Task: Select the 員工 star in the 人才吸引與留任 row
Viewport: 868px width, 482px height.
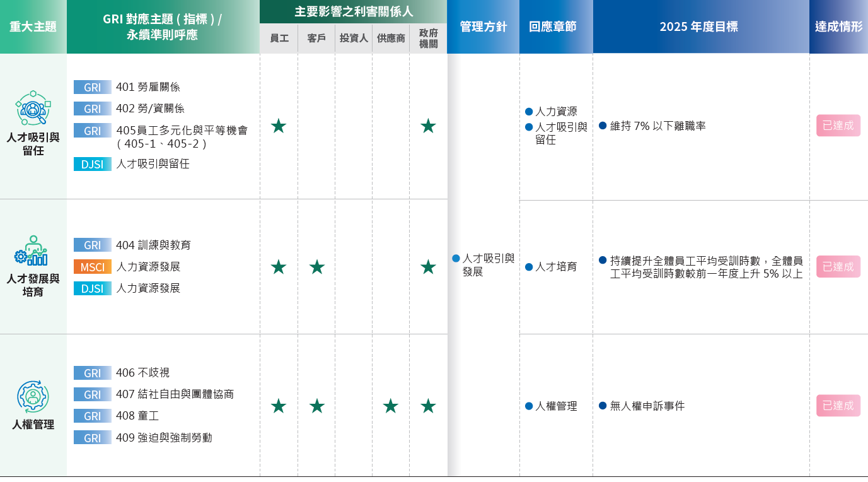Action: (x=279, y=126)
